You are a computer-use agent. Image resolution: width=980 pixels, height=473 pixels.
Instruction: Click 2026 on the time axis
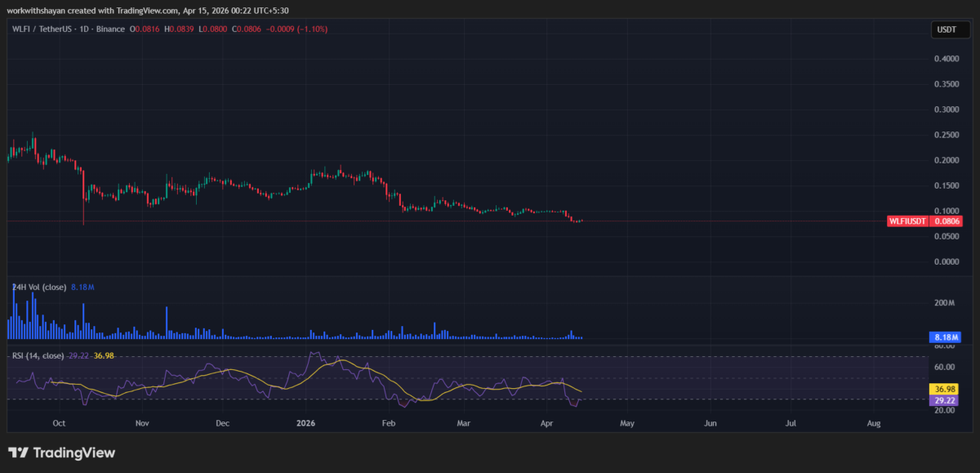(305, 423)
